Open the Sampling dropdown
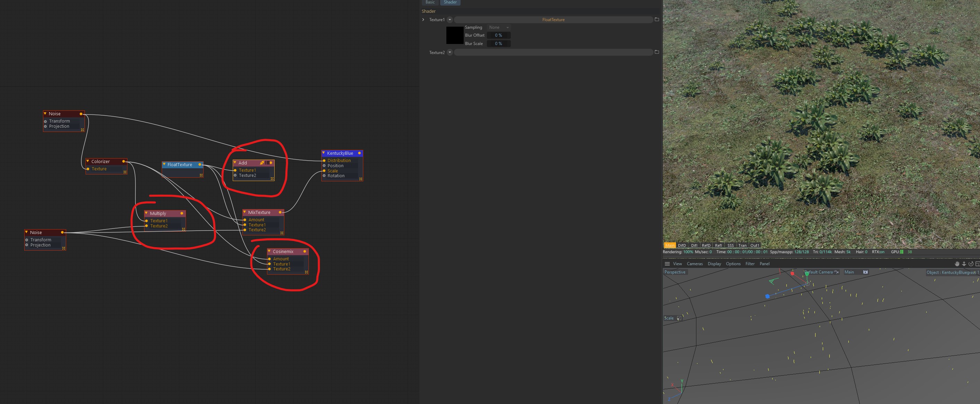Screen dimensions: 980x404 coord(499,27)
